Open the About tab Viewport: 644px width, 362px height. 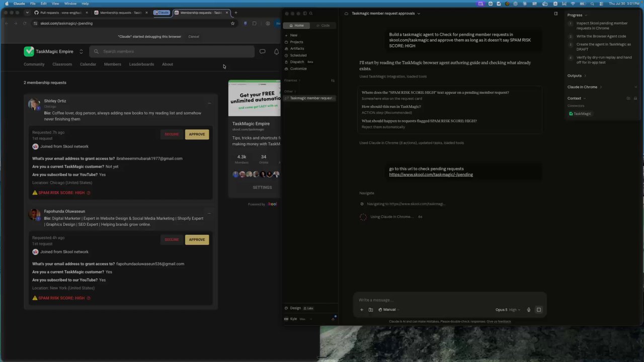pyautogui.click(x=168, y=64)
